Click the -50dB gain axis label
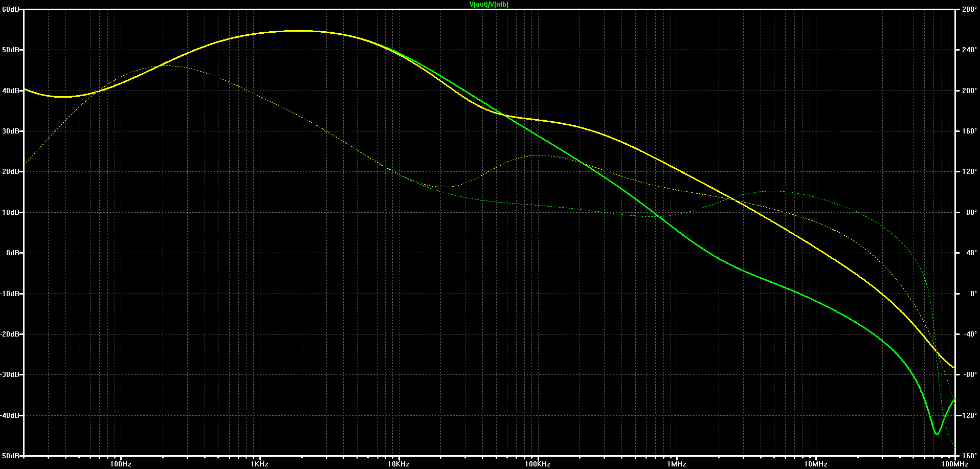Viewport: 980px width, 469px height. coord(10,455)
